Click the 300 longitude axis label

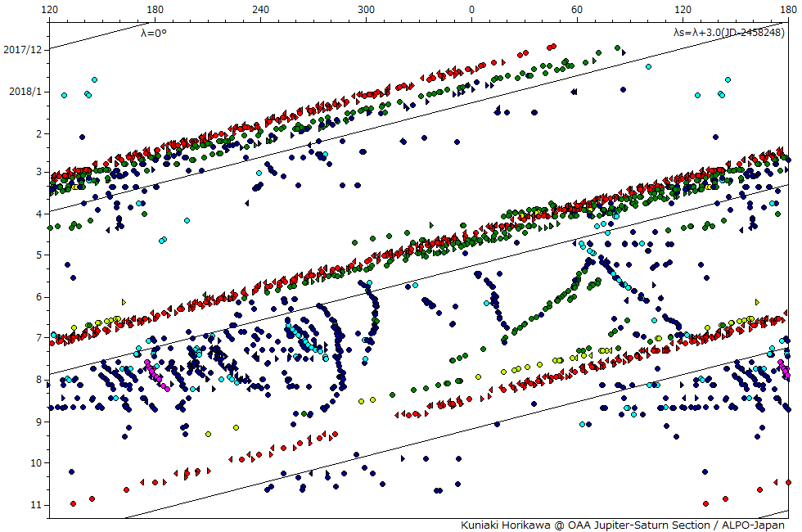[366, 9]
